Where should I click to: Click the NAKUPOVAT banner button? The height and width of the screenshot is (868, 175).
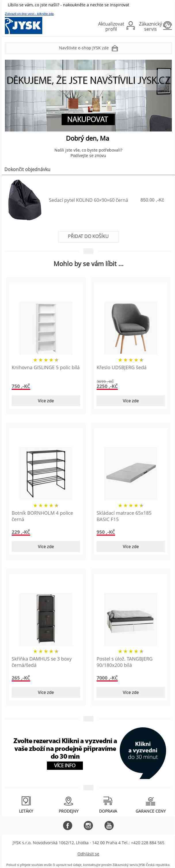click(x=88, y=119)
